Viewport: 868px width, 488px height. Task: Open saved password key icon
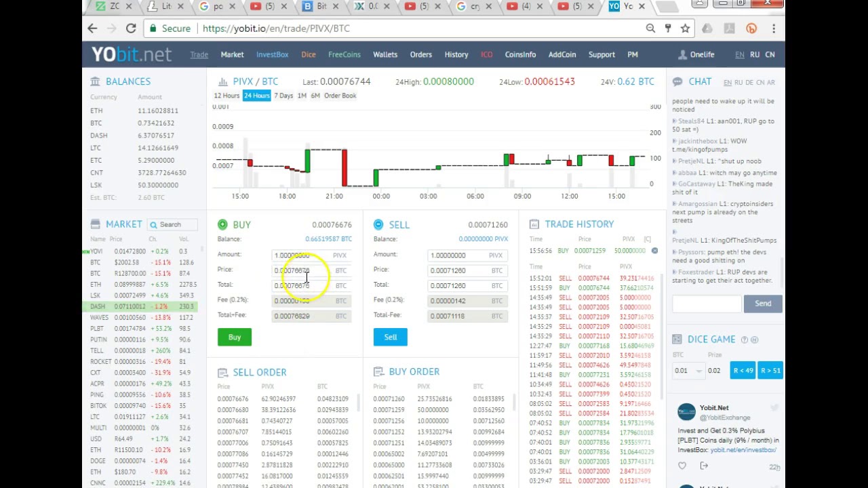click(x=668, y=28)
